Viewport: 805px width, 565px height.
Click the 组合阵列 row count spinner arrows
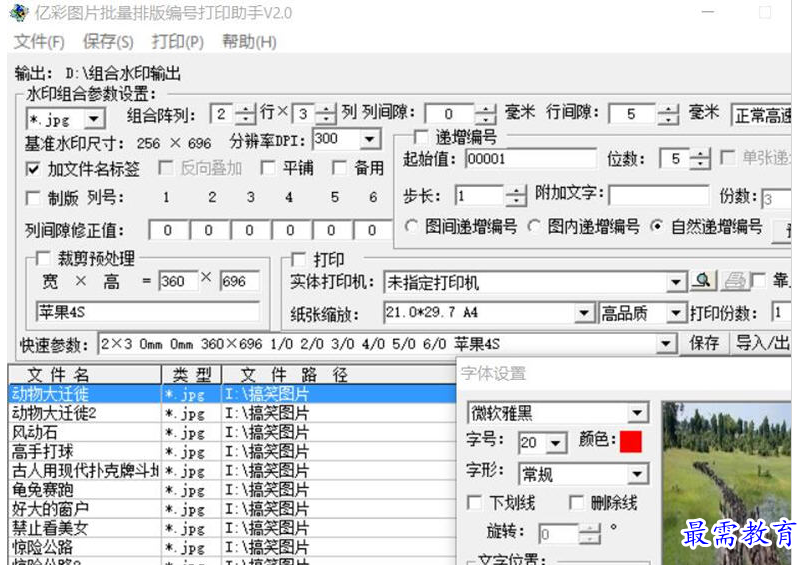pyautogui.click(x=245, y=114)
